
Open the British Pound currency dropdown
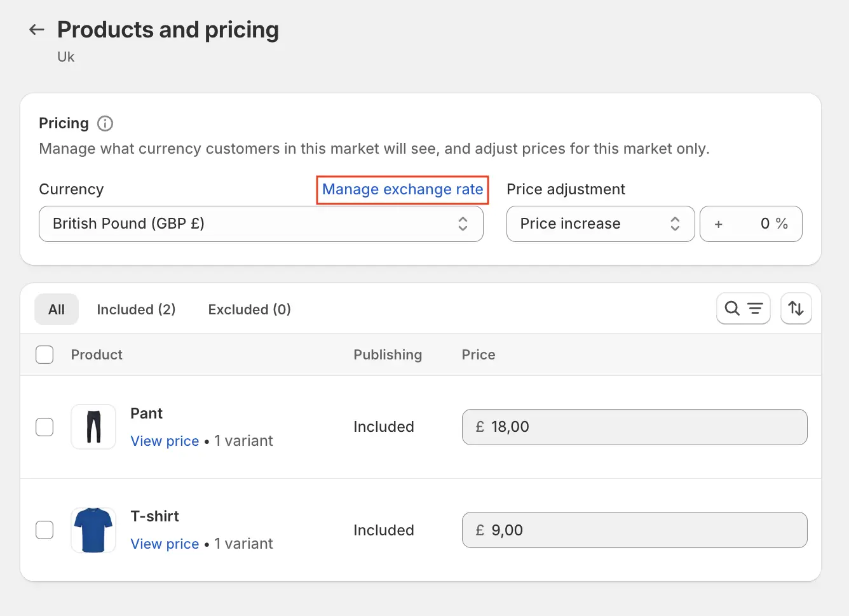click(261, 224)
